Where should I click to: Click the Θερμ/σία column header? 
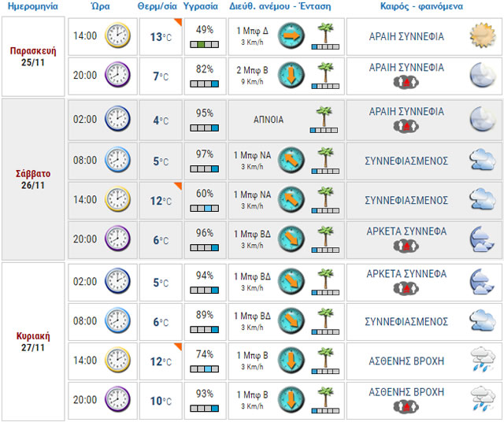point(158,6)
